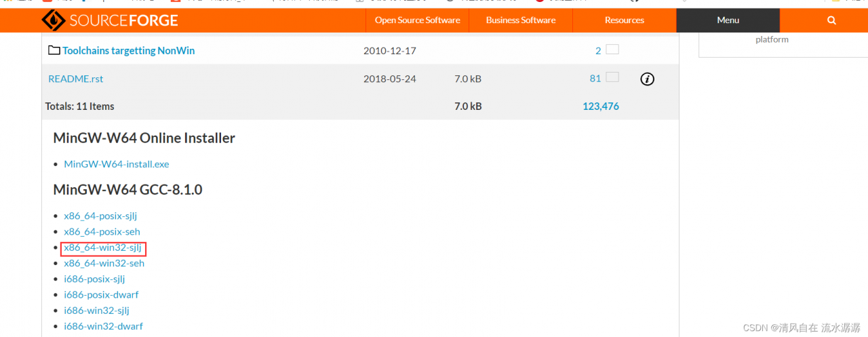868x337 pixels.
Task: Open i686-posix-dwarf link
Action: tap(101, 294)
